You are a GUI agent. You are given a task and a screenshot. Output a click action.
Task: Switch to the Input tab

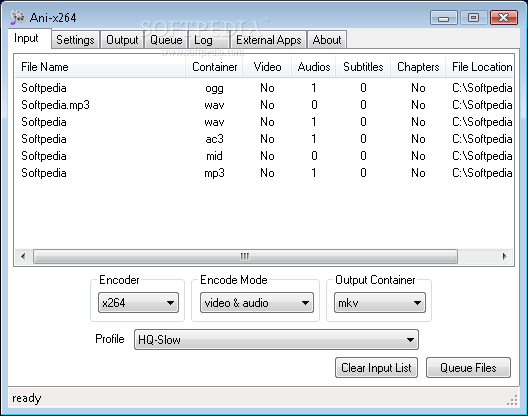tap(29, 38)
